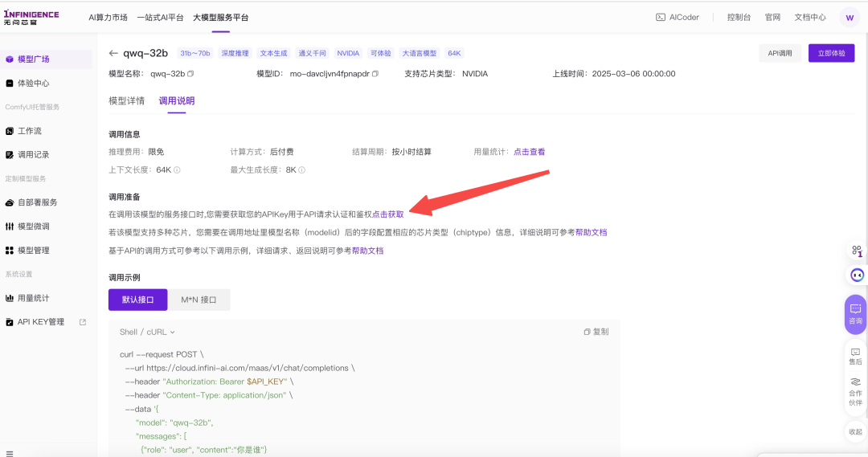Open the AICoder terminal icon
Screen dimensions: 868x457
pos(661,17)
